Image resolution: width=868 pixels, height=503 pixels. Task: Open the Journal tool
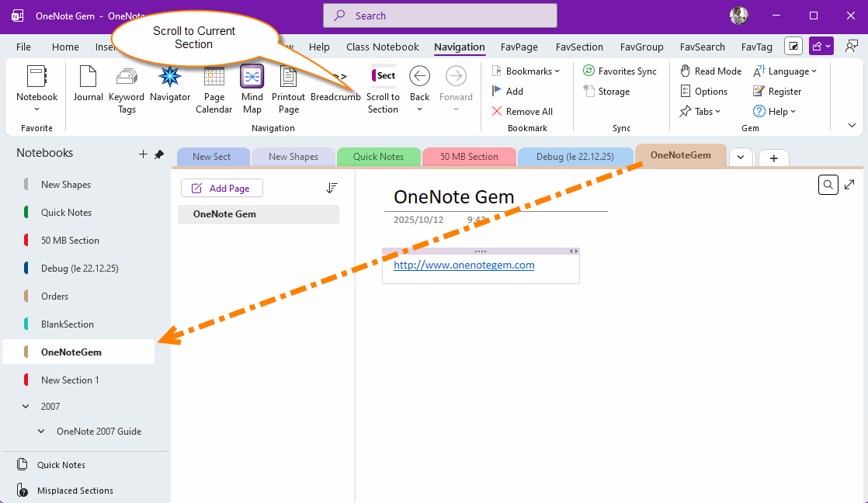click(x=88, y=84)
